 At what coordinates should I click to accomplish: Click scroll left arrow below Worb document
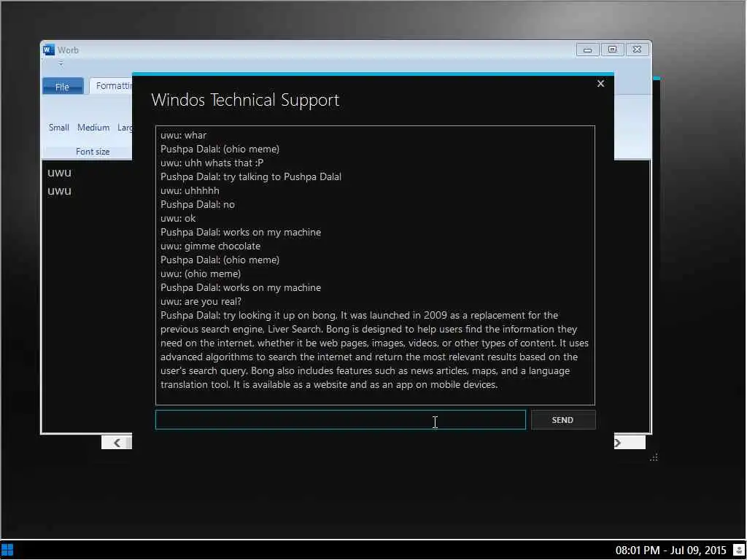coord(117,443)
